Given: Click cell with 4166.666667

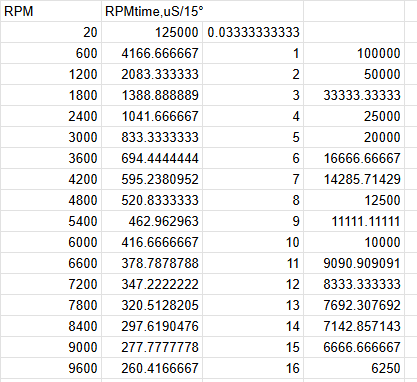Looking at the screenshot, I should point(152,53).
